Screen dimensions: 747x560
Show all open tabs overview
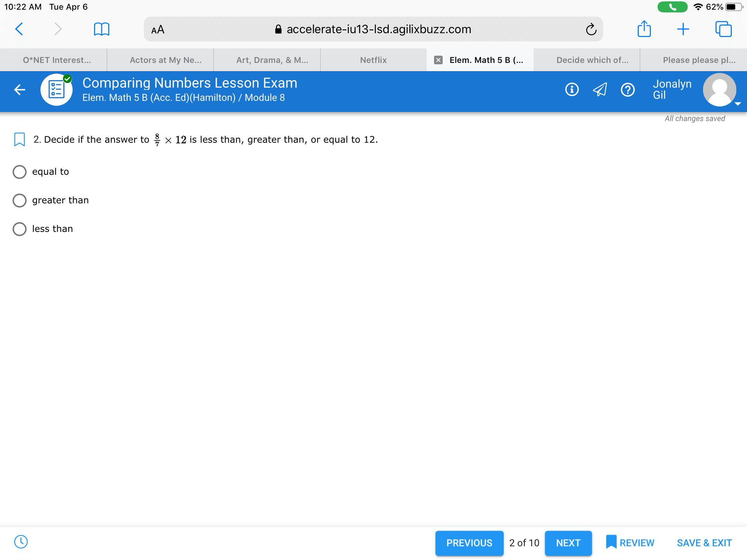tap(723, 29)
